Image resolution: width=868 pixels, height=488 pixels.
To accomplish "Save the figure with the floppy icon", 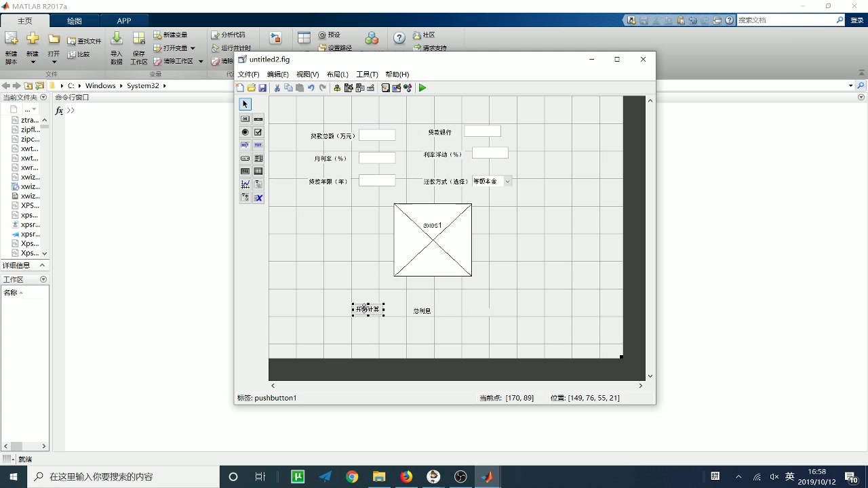I will click(x=262, y=88).
